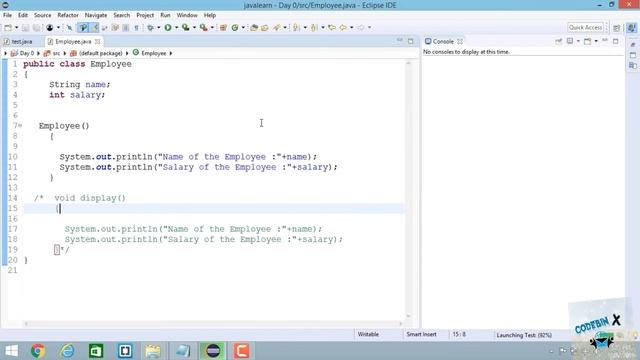The width and height of the screenshot is (640, 360).
Task: Open the Debug dropdown arrow
Action: click(x=158, y=27)
